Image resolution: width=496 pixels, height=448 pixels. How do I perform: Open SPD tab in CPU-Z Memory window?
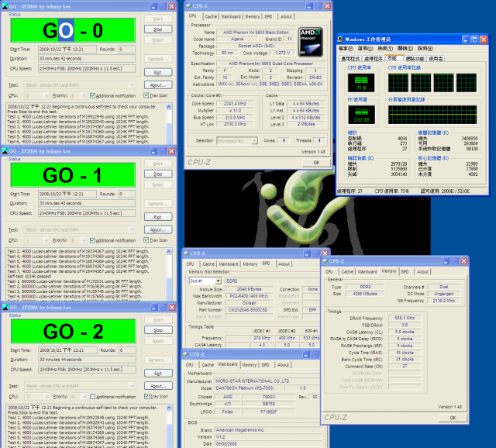tap(405, 272)
